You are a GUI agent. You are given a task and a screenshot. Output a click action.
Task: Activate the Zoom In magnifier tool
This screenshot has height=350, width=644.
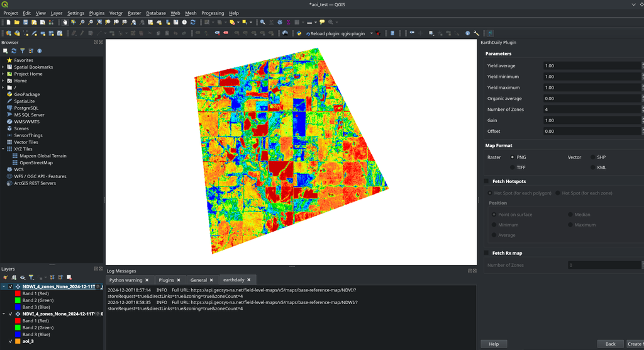(x=82, y=22)
